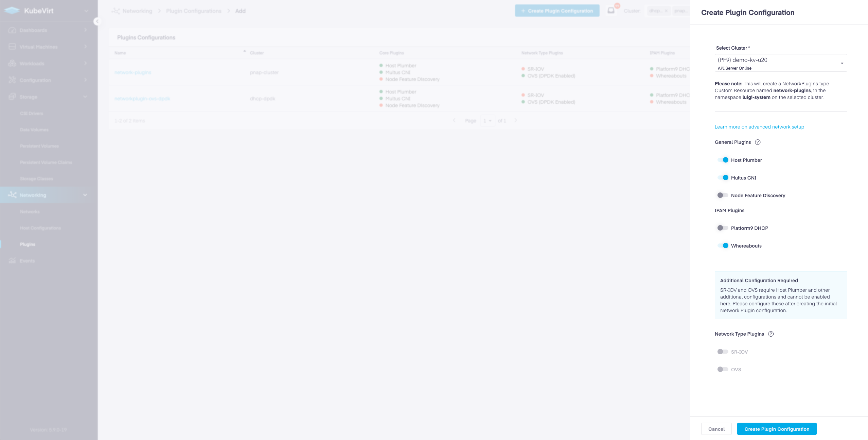Screen dimensions: 868x440
Task: Toggle the Host Plumber switch
Action: [723, 160]
